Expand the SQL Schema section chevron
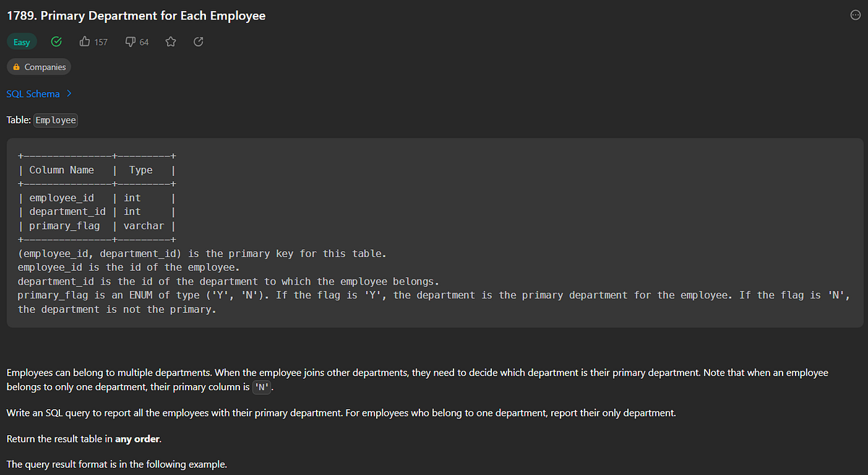868x475 pixels. coord(69,93)
